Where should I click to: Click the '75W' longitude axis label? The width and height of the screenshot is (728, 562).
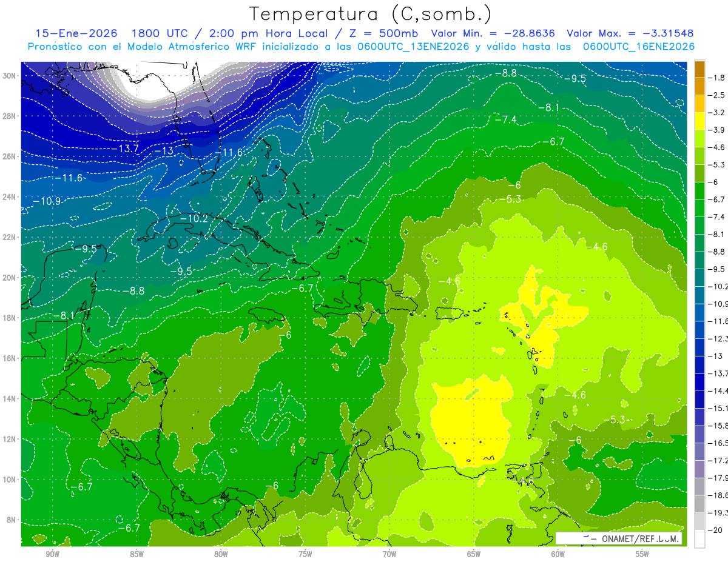pyautogui.click(x=305, y=554)
